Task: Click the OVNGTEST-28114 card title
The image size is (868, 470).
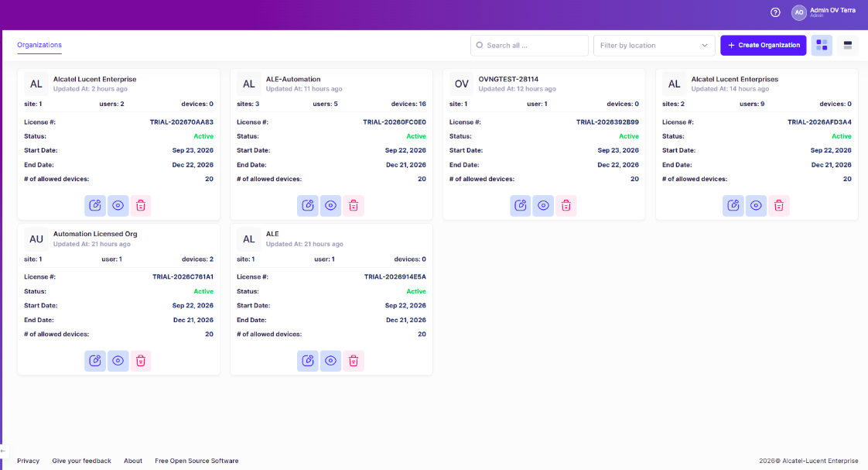Action: (508, 79)
